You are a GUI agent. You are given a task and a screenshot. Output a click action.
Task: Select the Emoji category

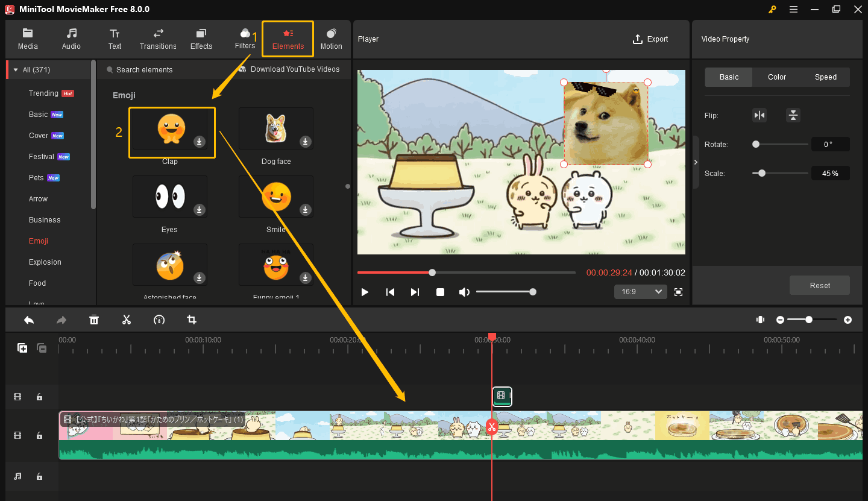(x=39, y=241)
